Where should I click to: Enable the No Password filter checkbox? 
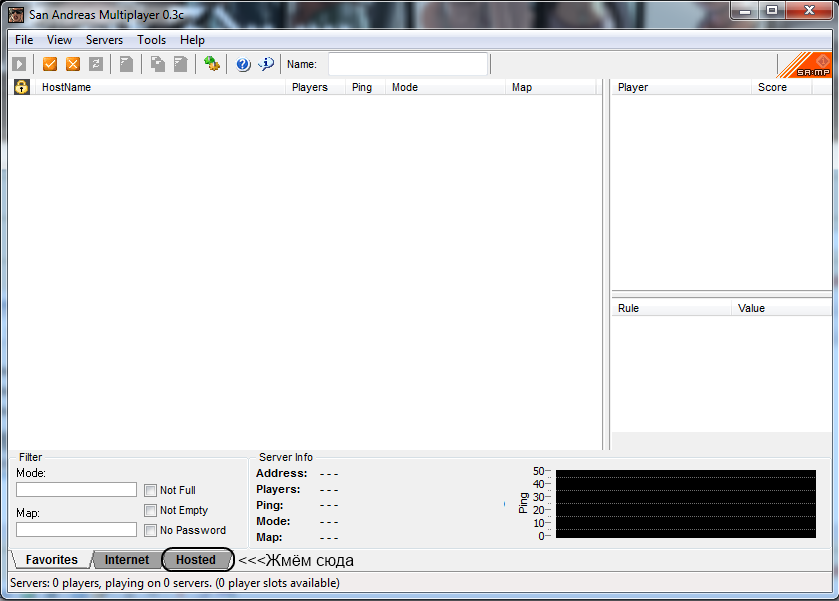click(150, 530)
